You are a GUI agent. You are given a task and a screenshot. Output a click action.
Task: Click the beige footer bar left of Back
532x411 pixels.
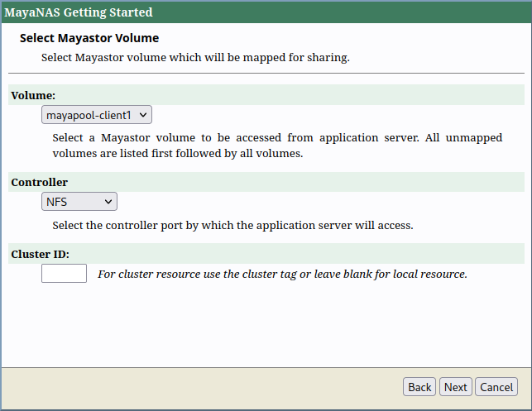point(199,387)
